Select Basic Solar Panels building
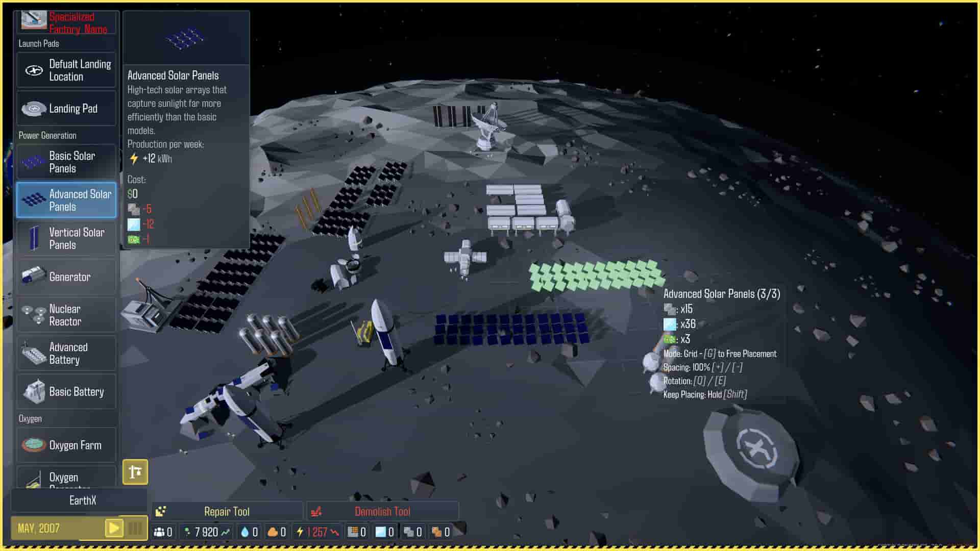 [x=66, y=162]
